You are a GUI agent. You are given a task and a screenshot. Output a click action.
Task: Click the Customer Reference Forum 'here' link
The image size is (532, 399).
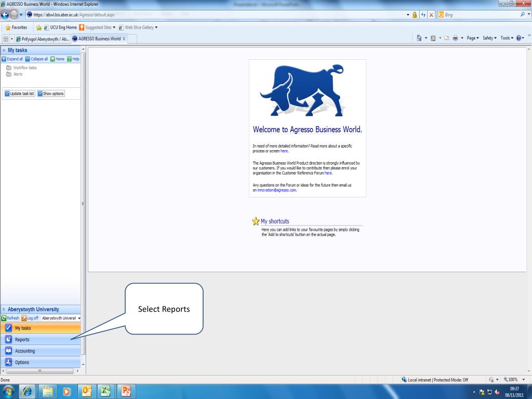coord(328,173)
